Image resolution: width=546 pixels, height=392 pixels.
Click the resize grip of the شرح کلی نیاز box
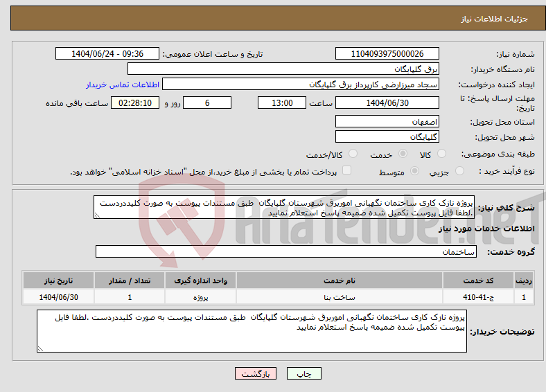tap(97, 215)
